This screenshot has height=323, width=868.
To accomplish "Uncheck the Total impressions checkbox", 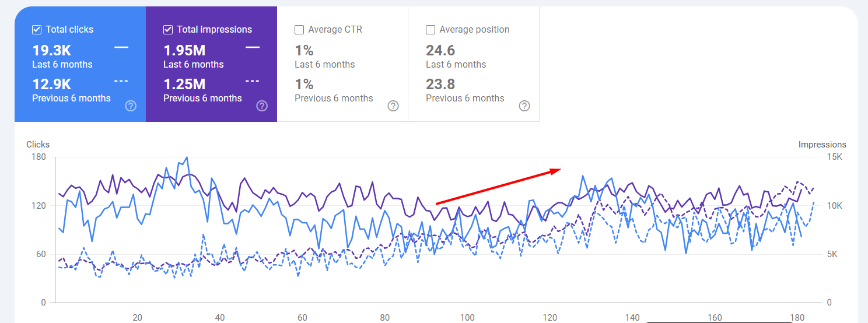I will click(x=168, y=30).
